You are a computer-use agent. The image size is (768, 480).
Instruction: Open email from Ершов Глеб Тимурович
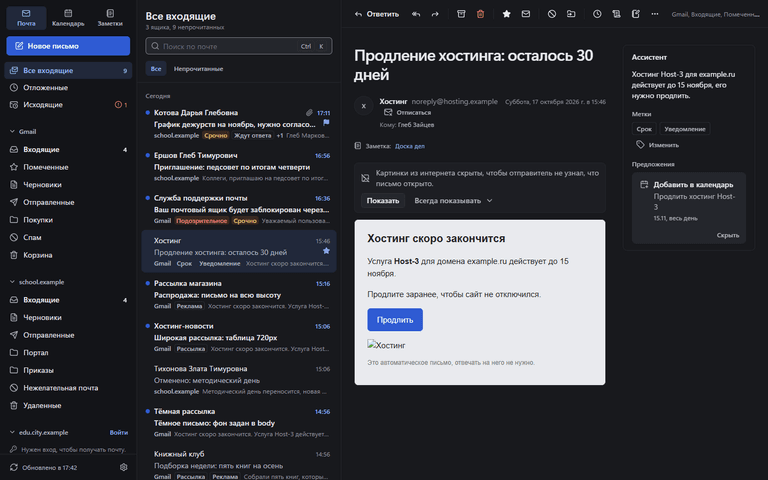point(239,167)
